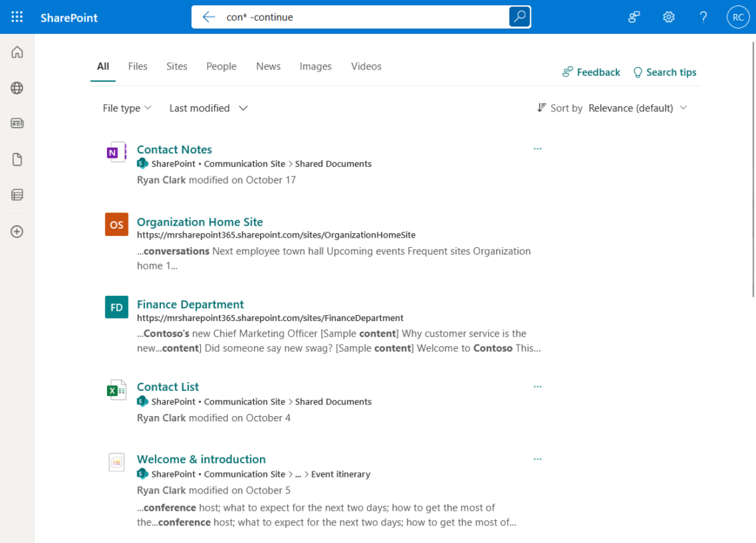Open Search tips
Screen dimensions: 756x543
(665, 72)
